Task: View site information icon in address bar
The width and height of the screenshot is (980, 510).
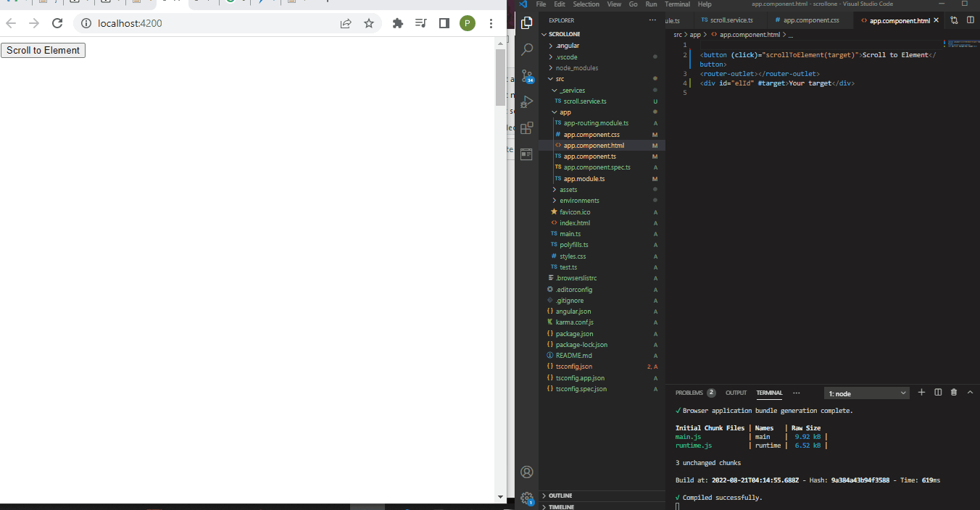Action: click(86, 23)
